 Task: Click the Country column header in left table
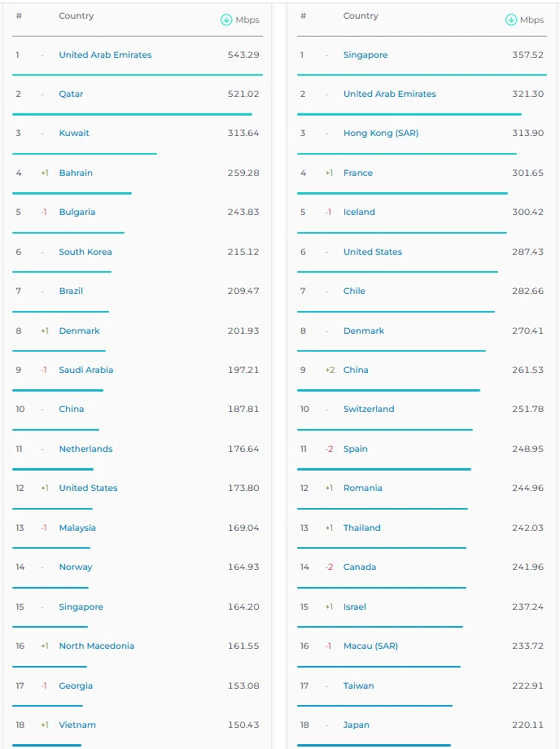(76, 15)
